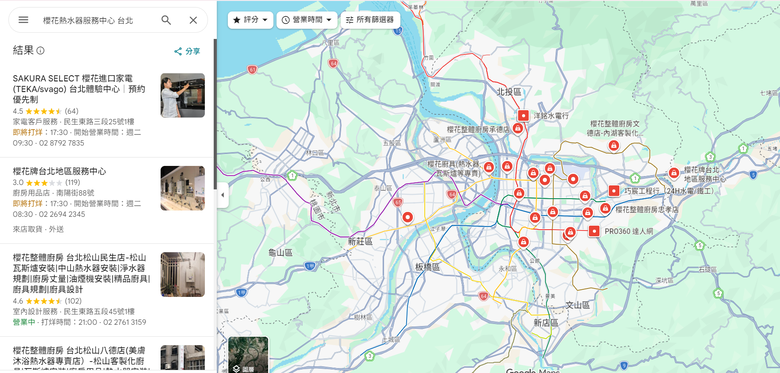Open 所有篩選器 all filters

coord(370,20)
